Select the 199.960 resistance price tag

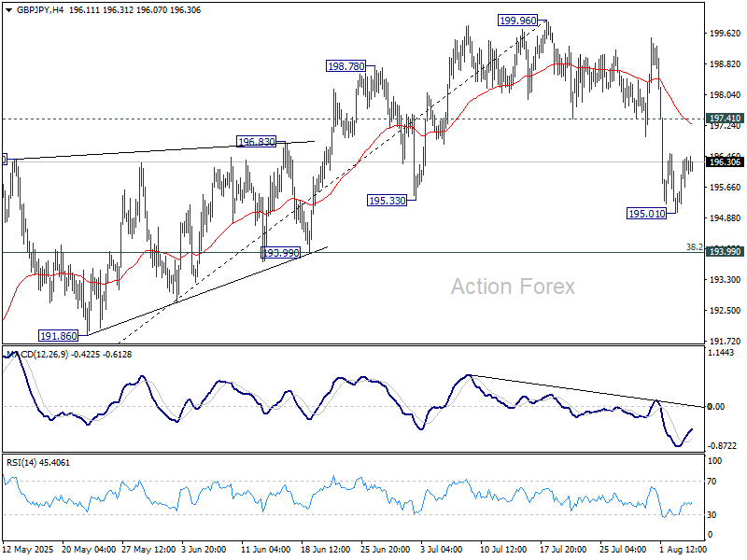coord(516,19)
